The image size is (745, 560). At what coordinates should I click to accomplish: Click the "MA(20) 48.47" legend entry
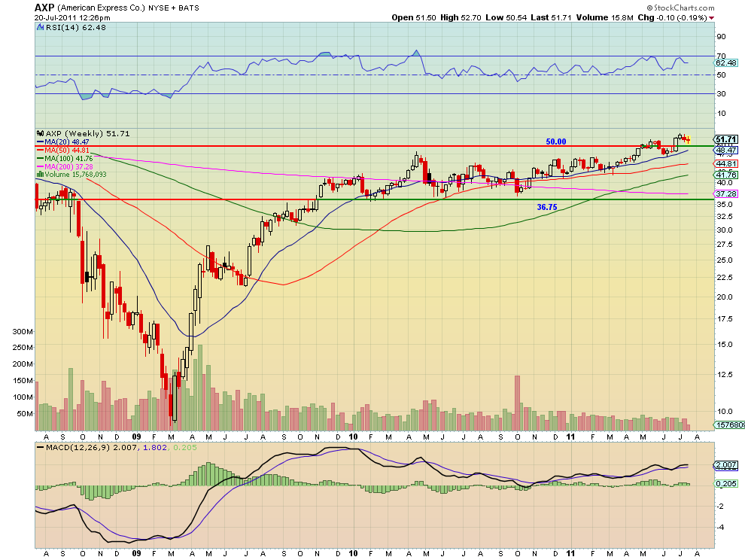[x=66, y=142]
